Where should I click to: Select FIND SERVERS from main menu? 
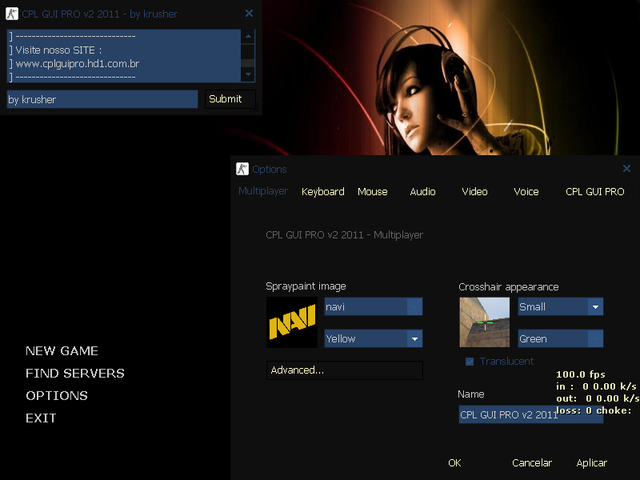[x=75, y=373]
